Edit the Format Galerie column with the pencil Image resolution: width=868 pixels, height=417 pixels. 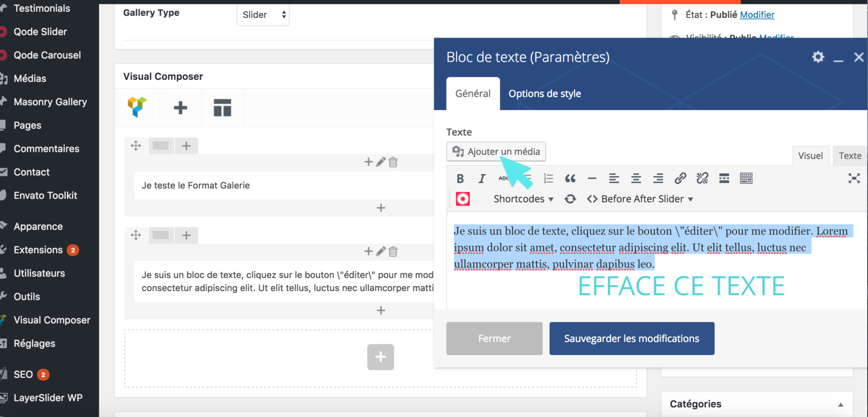381,162
